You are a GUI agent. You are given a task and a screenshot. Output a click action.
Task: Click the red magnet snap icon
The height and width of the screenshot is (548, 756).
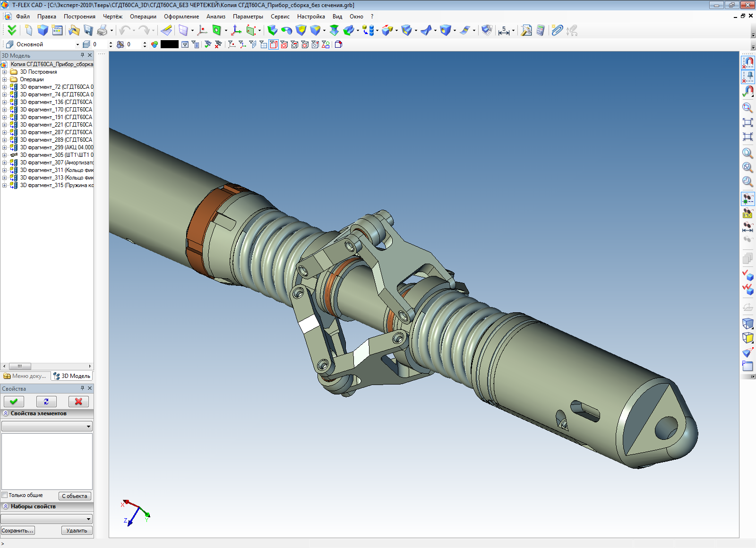tap(747, 91)
